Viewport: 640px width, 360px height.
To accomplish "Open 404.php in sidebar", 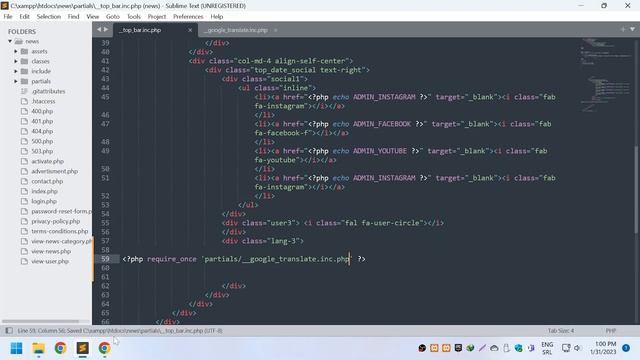I will (x=42, y=131).
